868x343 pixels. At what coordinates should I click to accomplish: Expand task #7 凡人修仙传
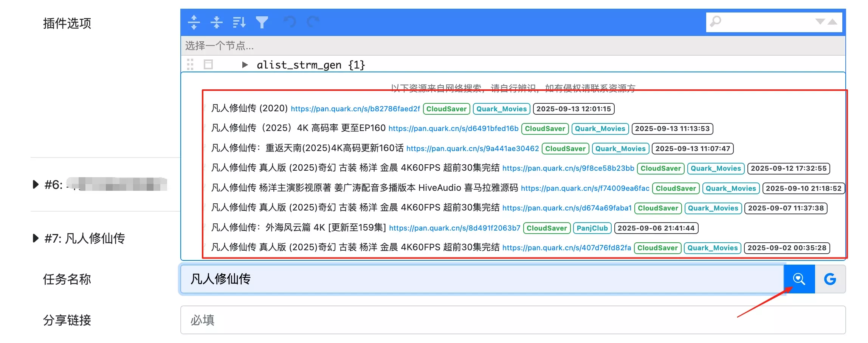36,238
